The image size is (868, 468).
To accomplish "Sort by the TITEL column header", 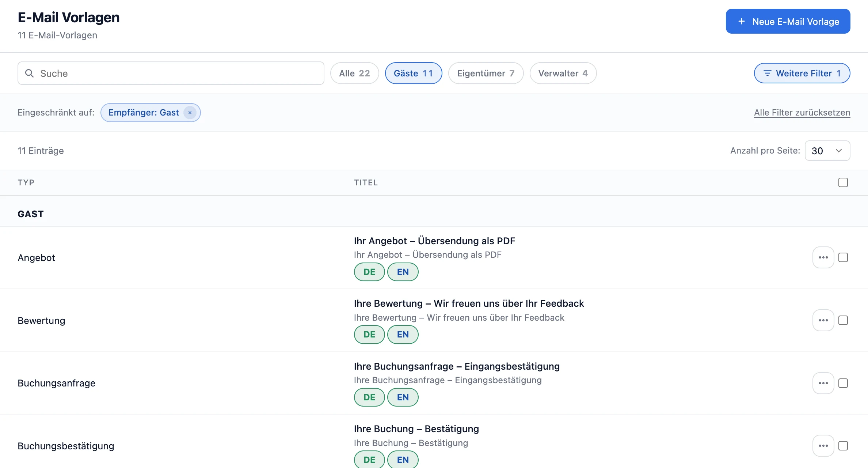I will pyautogui.click(x=366, y=182).
